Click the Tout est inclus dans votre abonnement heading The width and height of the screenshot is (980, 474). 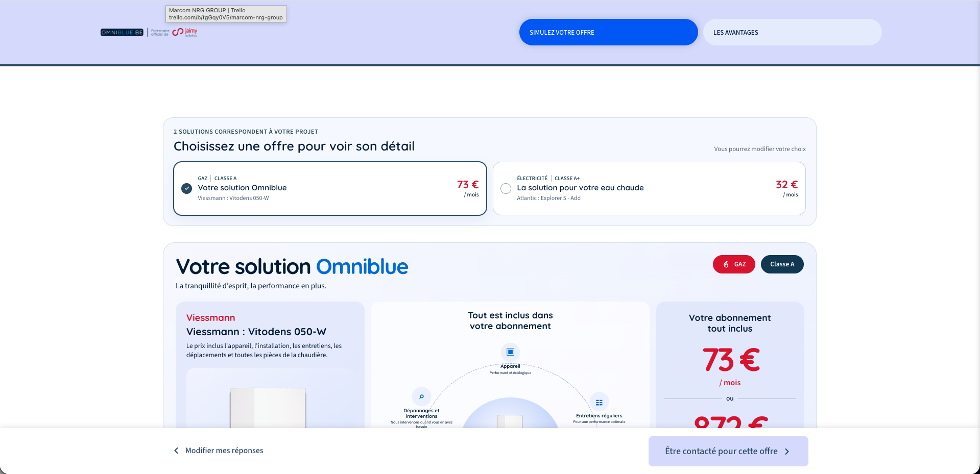(510, 321)
